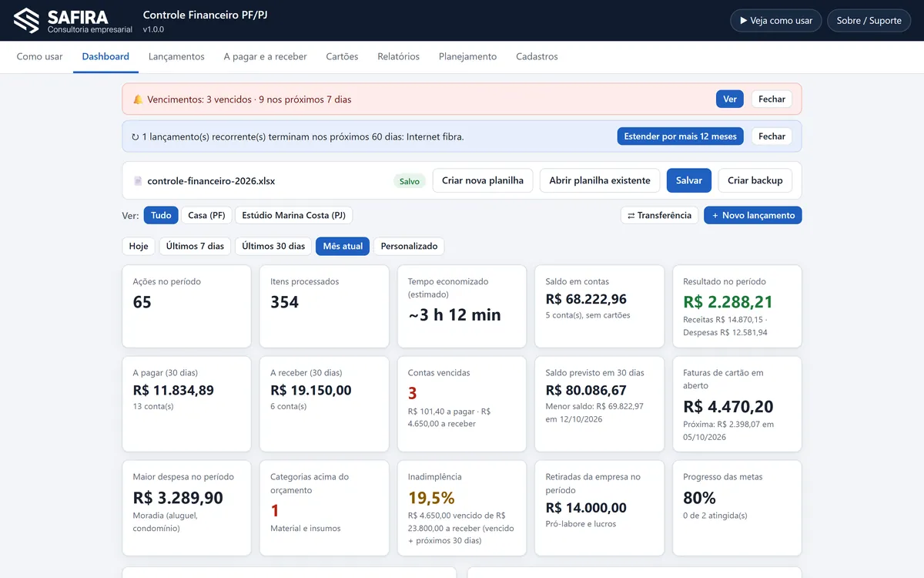
Task: Go to the Cadastros tab
Action: tap(537, 56)
